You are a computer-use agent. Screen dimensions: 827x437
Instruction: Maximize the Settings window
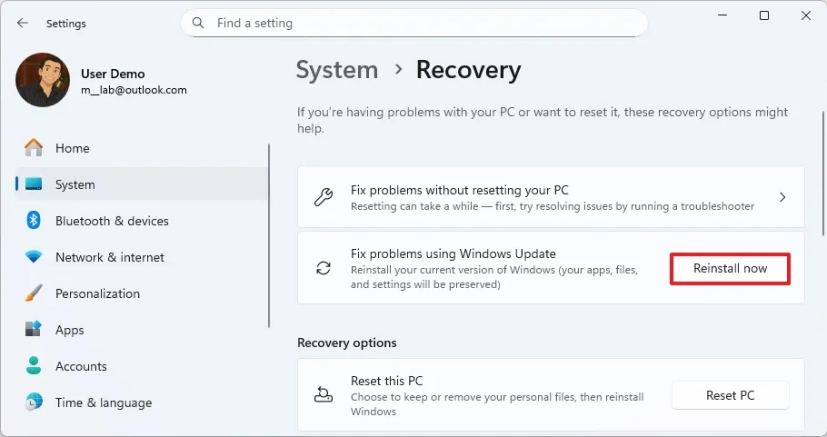(764, 16)
